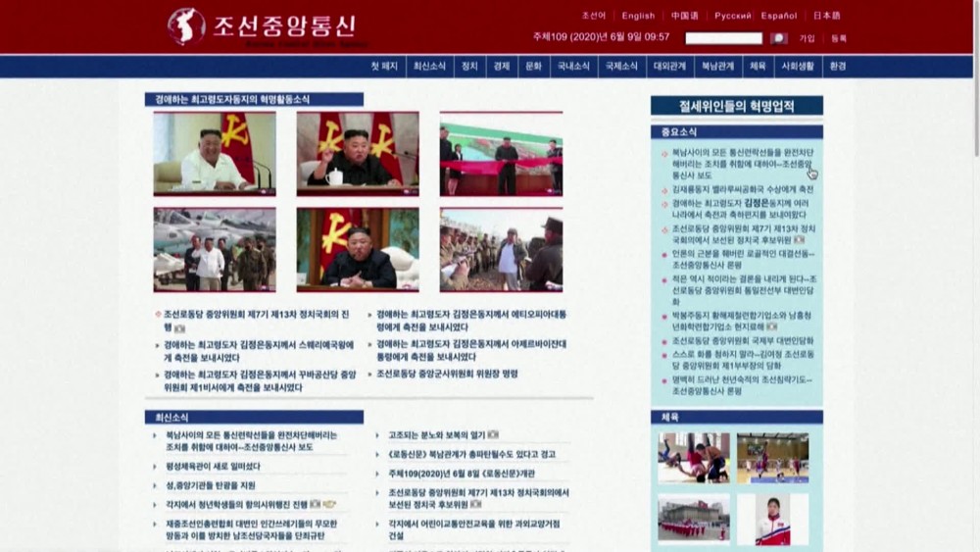The image size is (980, 552).
Task: Open the photo of leader in white shirt
Action: tap(215, 153)
